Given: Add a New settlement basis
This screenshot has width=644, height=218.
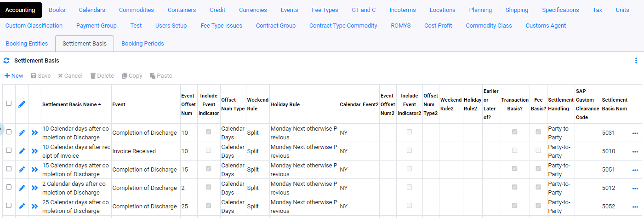Looking at the screenshot, I should 14,75.
